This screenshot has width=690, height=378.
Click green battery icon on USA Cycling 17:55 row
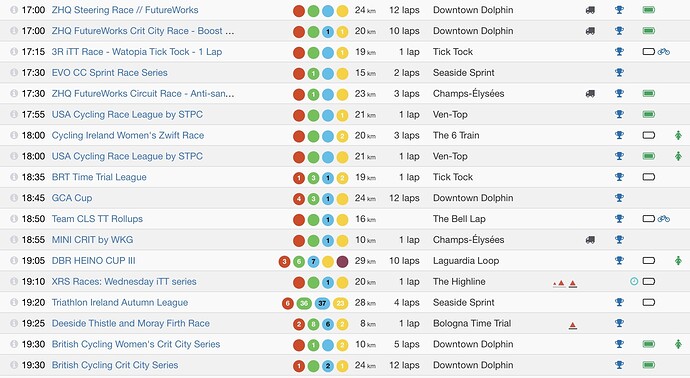point(649,114)
